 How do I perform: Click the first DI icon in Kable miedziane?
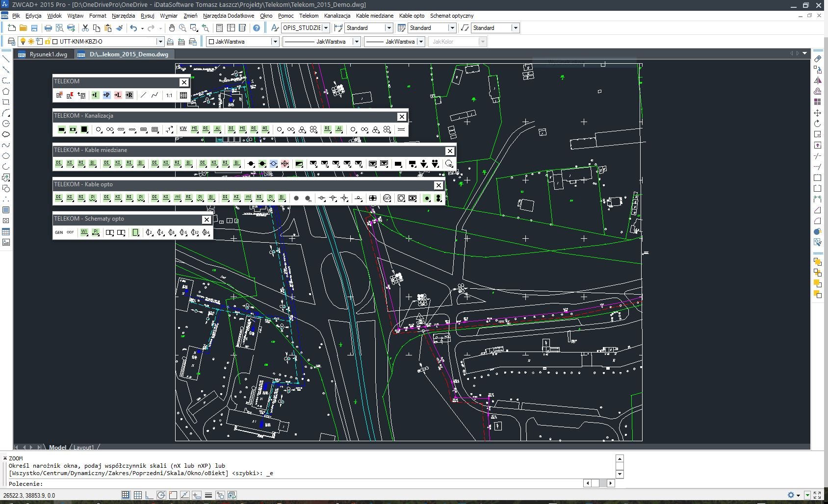pyautogui.click(x=58, y=164)
